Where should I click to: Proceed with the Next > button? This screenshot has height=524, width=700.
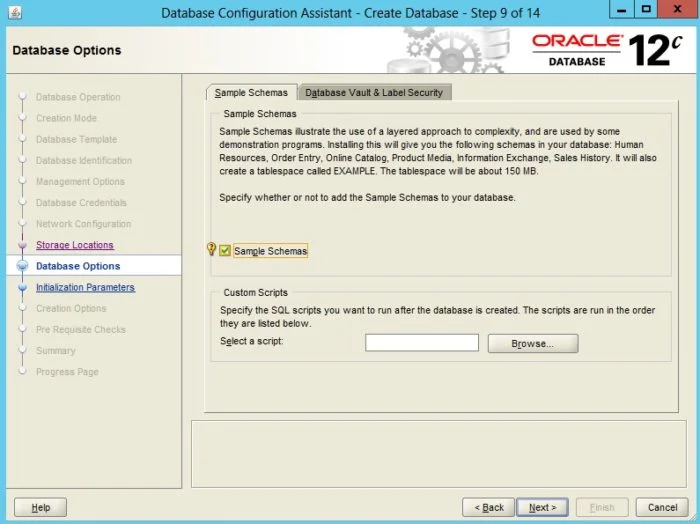point(542,507)
